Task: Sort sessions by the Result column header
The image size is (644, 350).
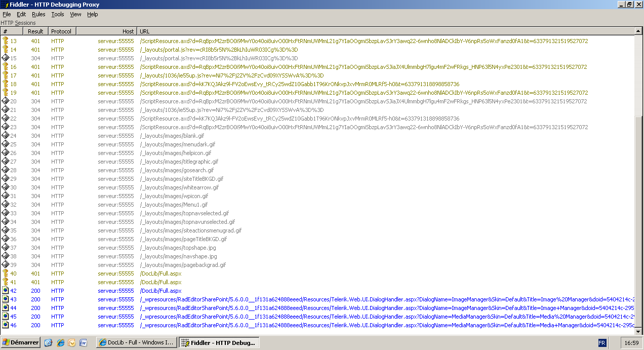Action: [35, 31]
